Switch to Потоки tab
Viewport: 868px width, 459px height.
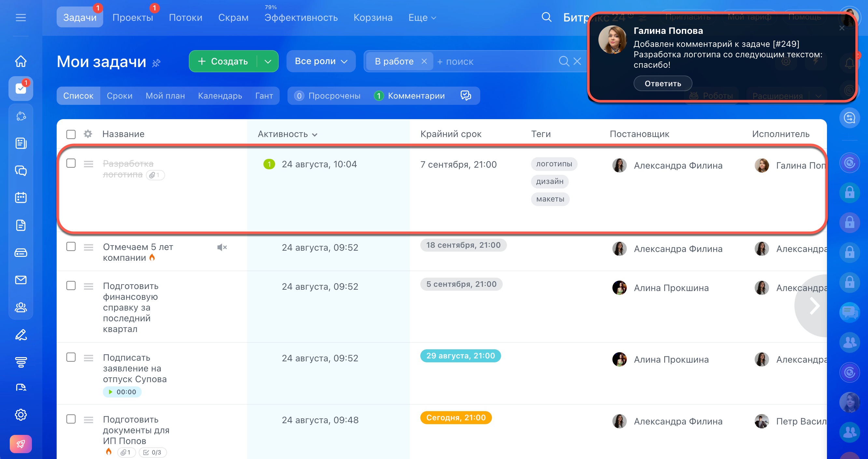coord(186,18)
